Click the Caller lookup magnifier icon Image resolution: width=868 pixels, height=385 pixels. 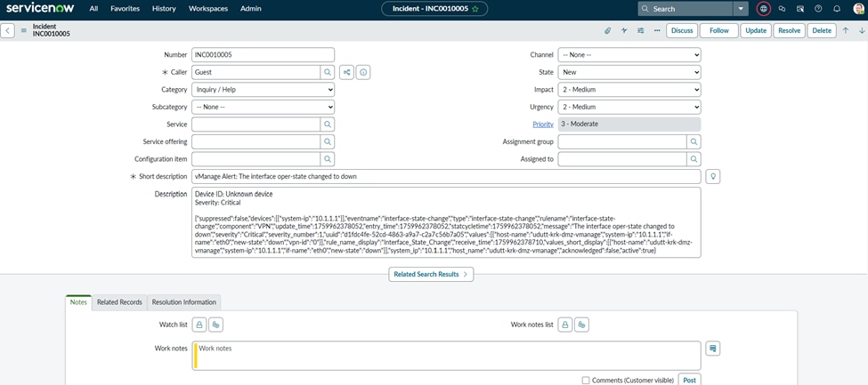pyautogui.click(x=327, y=72)
